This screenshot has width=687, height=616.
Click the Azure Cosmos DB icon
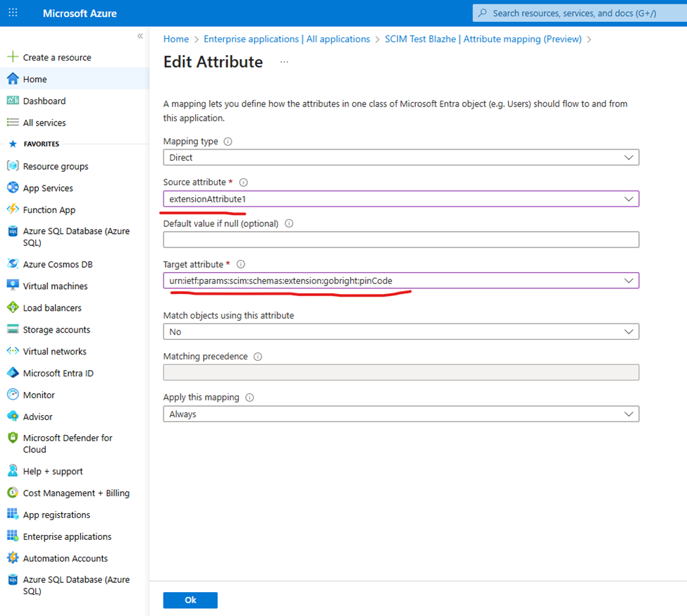[x=12, y=264]
